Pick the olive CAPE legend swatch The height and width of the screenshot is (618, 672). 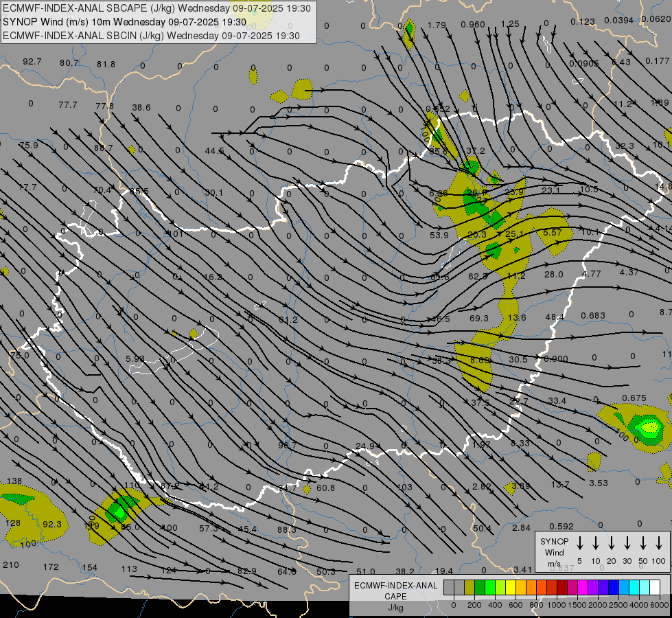(470, 588)
